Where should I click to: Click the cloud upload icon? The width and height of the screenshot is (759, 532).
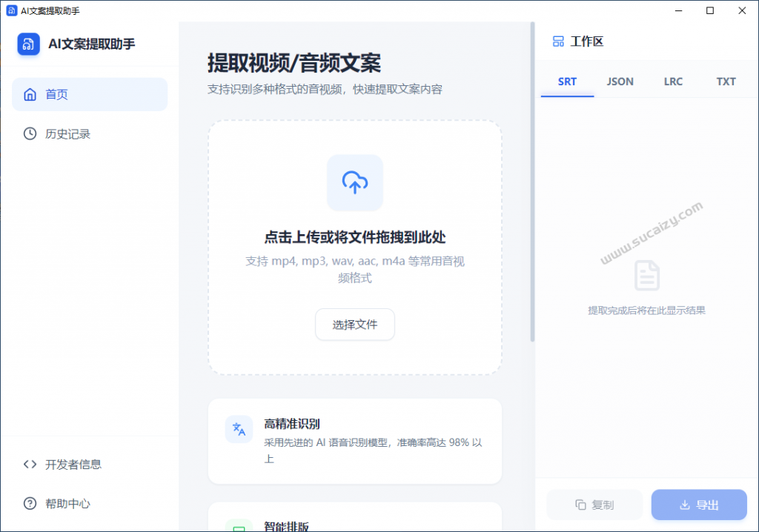pos(355,182)
